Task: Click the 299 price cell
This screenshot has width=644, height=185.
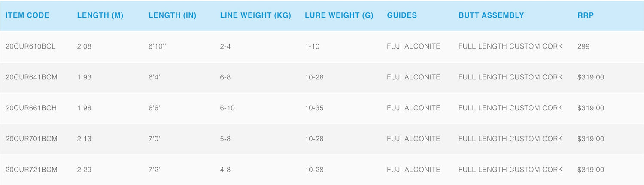Action: (x=583, y=46)
